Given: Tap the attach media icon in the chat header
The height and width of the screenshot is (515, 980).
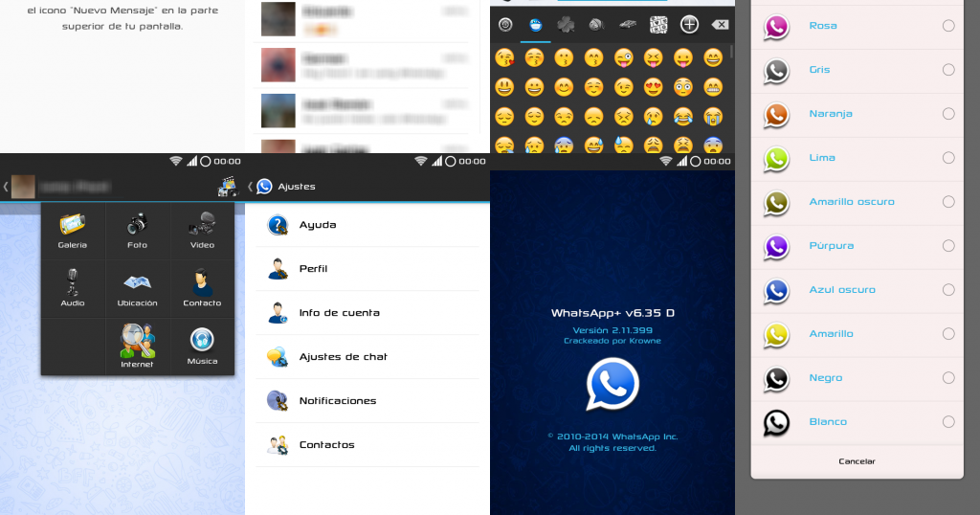Looking at the screenshot, I should click(x=228, y=187).
